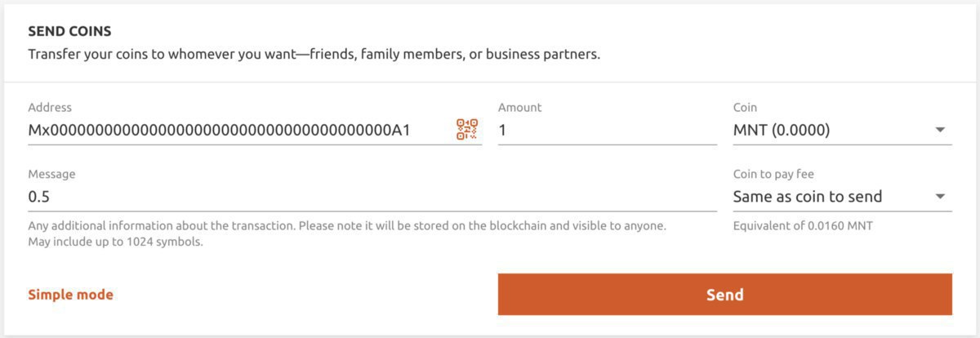Select the Coin field label
The image size is (980, 338).
click(745, 107)
